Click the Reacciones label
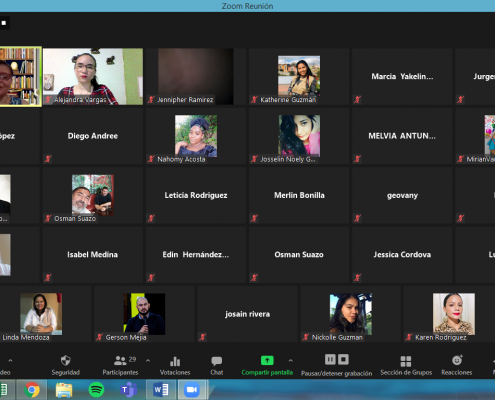Viewport: 495px width, 400px height. pyautogui.click(x=457, y=372)
